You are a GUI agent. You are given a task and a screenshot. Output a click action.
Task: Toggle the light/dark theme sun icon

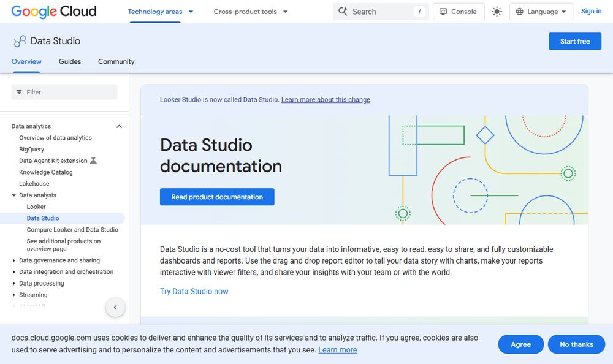[x=497, y=12]
